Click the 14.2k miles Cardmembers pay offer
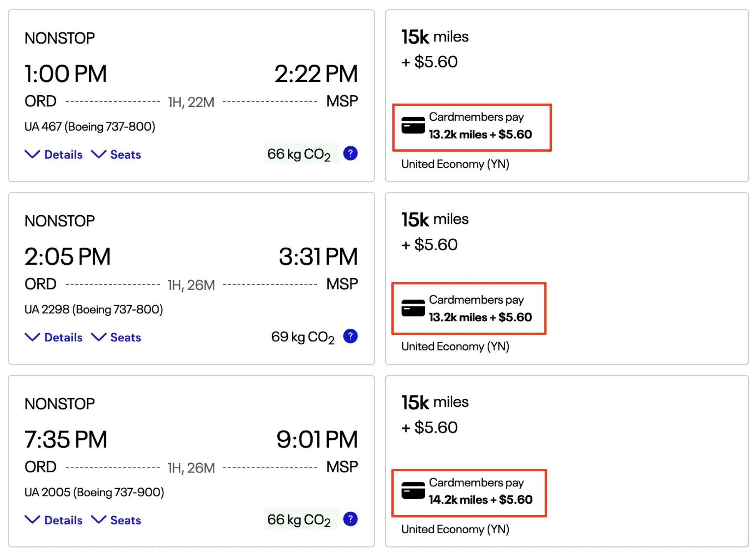Image resolution: width=756 pixels, height=553 pixels. click(x=480, y=500)
